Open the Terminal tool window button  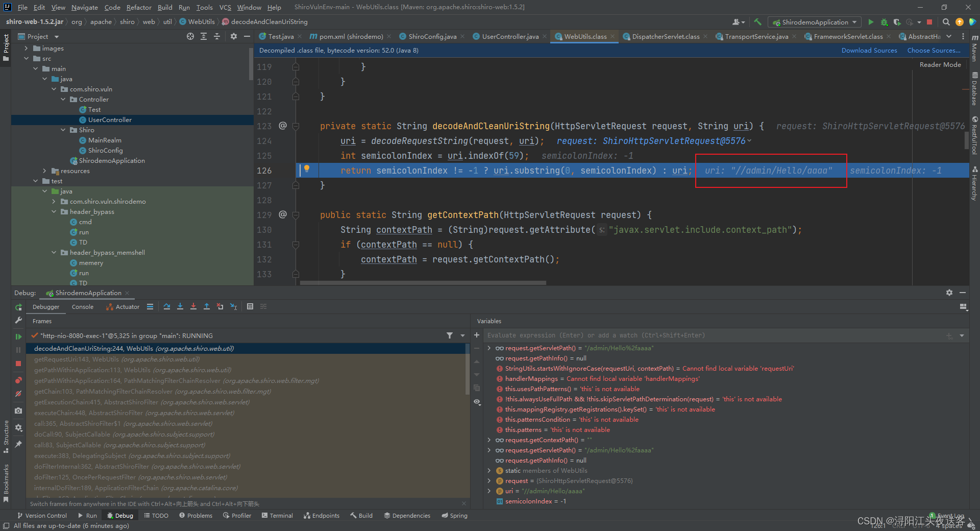(277, 516)
